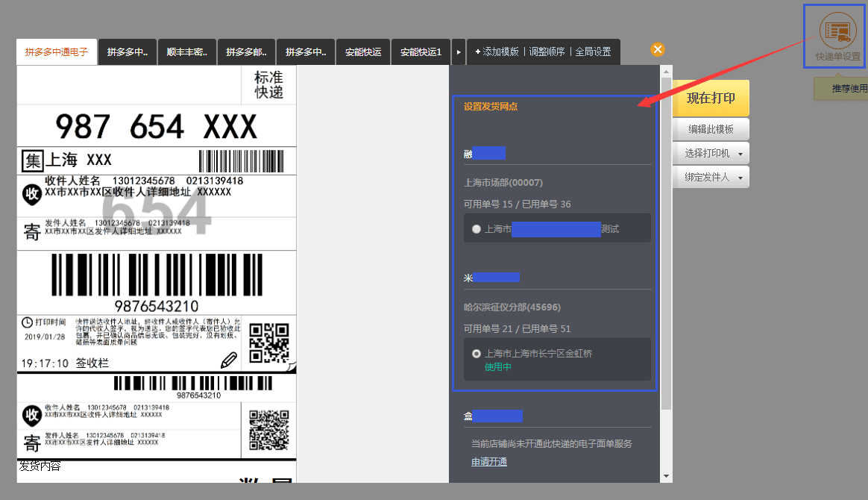Close the template dialog with the orange X
868x500 pixels.
658,49
